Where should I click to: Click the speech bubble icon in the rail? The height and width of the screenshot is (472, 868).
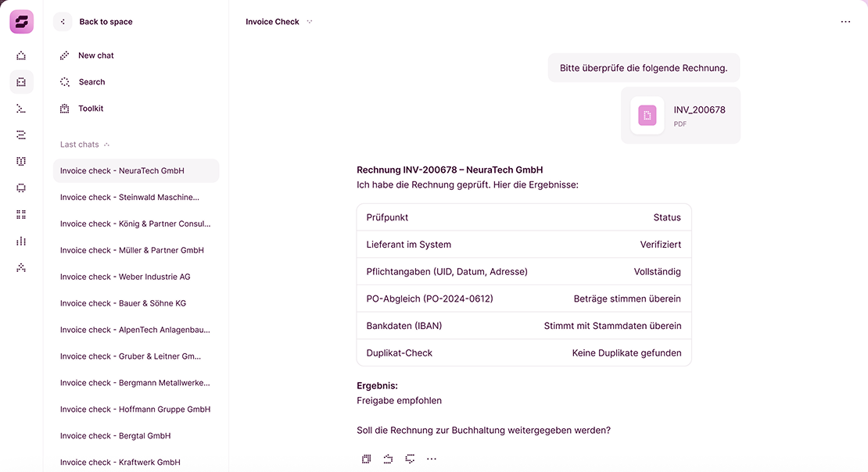[x=21, y=188]
